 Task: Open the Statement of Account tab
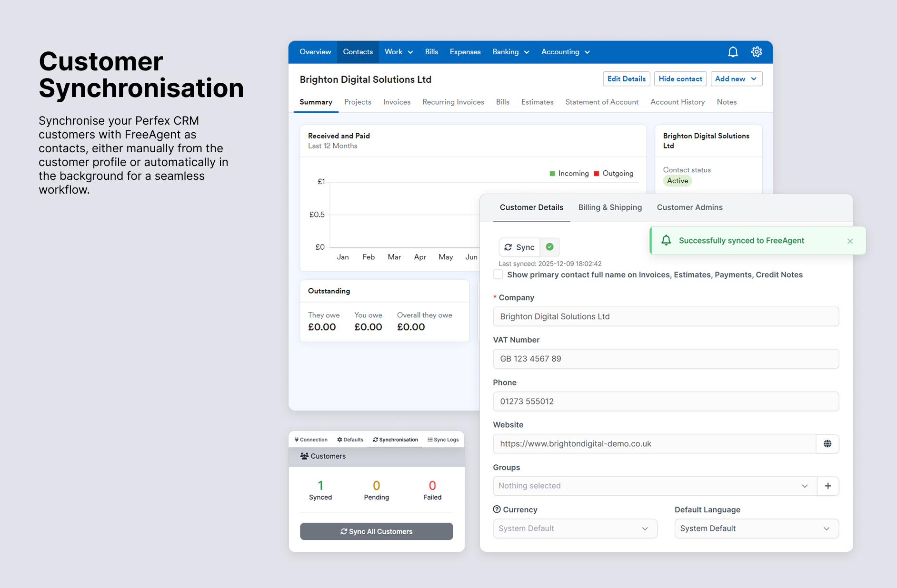(601, 102)
